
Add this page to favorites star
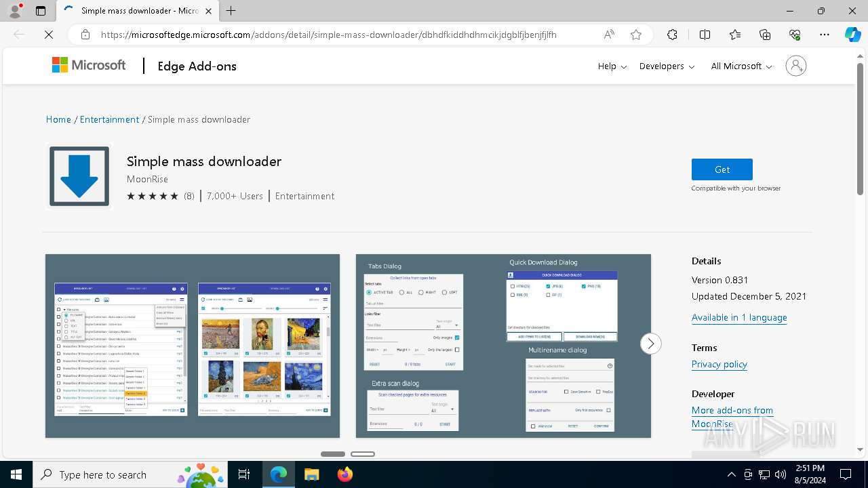click(x=636, y=35)
